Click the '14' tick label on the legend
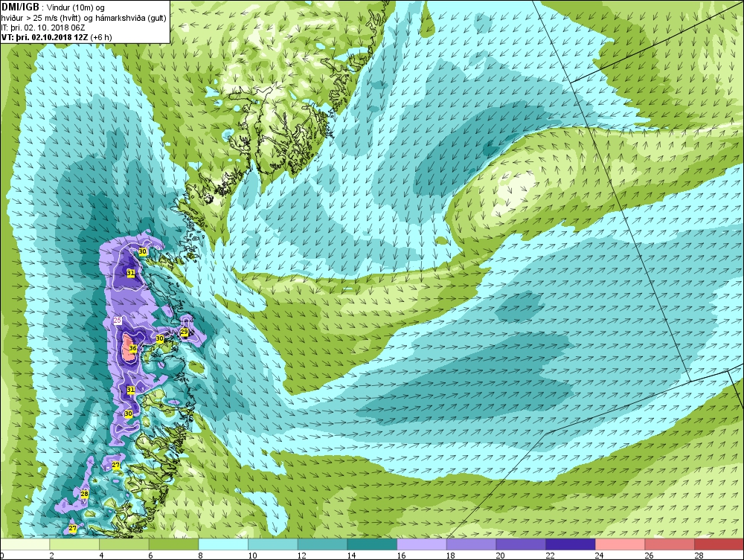 click(352, 556)
